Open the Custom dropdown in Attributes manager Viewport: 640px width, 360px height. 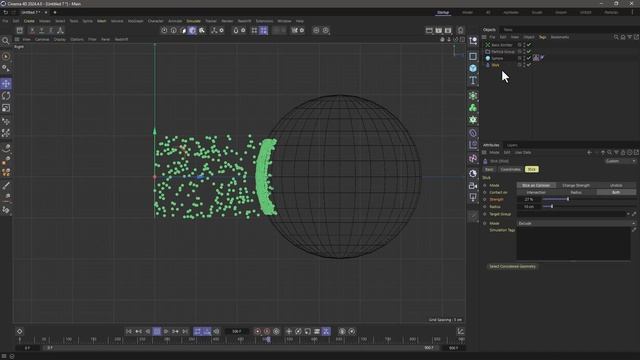pyautogui.click(x=620, y=161)
